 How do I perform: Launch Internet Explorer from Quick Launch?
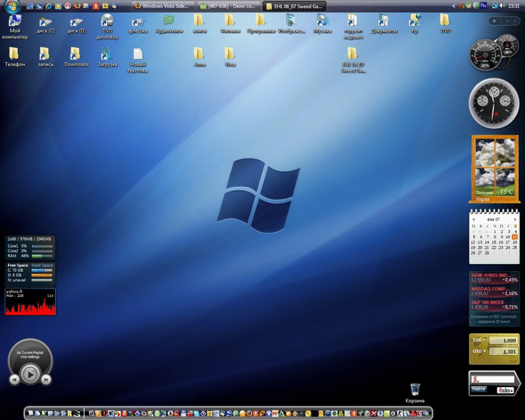pyautogui.click(x=49, y=6)
